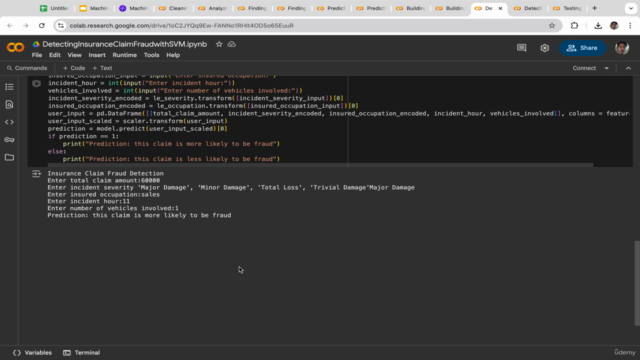Image resolution: width=640 pixels, height=360 pixels.
Task: Click the notebook title to rename
Action: click(x=124, y=44)
